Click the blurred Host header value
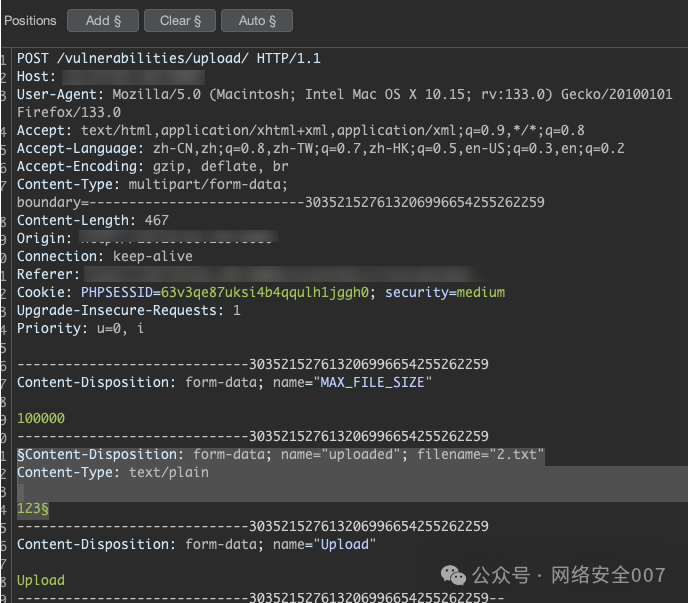Viewport: 688px width, 603px height. click(x=133, y=77)
